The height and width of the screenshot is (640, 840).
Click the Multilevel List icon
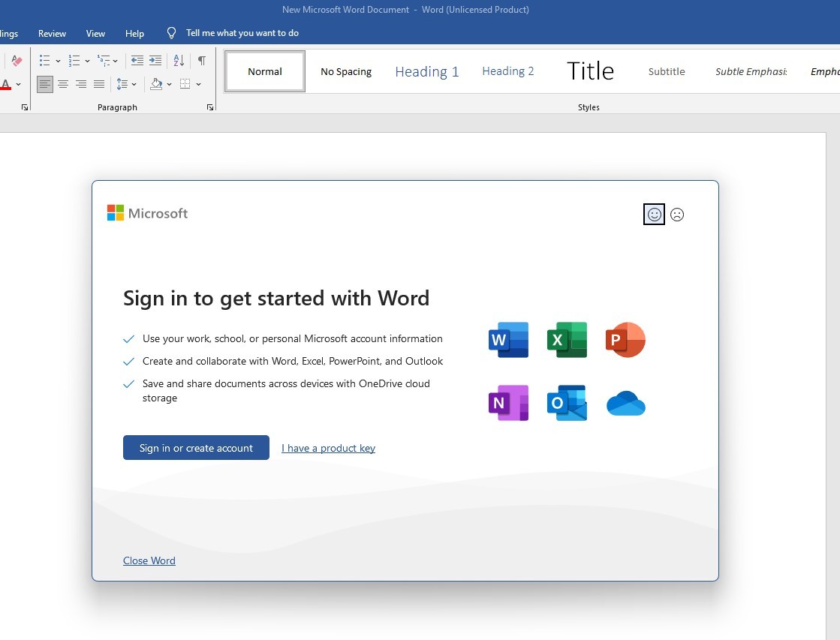pyautogui.click(x=103, y=61)
